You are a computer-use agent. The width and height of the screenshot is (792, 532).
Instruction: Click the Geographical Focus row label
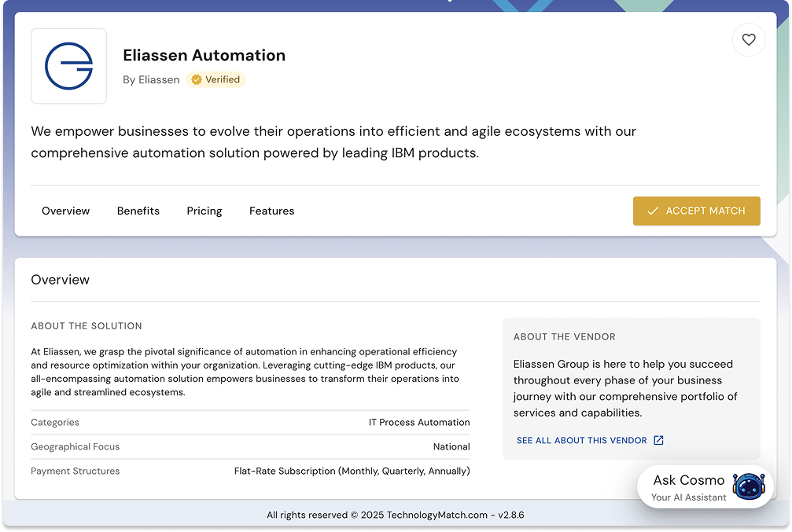pos(76,446)
